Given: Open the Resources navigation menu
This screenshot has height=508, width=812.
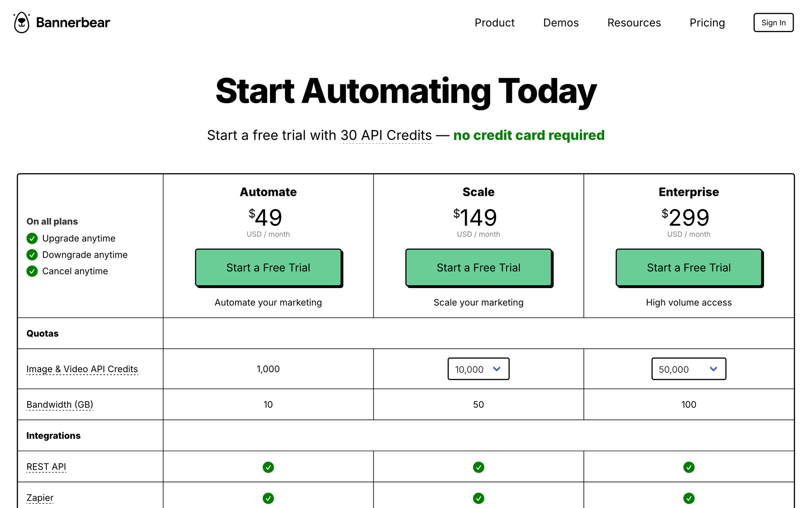Looking at the screenshot, I should point(634,23).
